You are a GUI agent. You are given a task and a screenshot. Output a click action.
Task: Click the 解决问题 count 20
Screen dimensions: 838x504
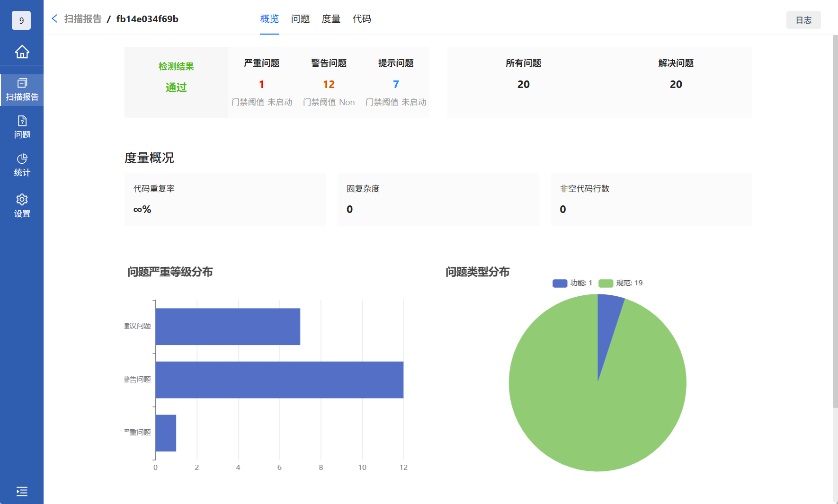coord(676,84)
